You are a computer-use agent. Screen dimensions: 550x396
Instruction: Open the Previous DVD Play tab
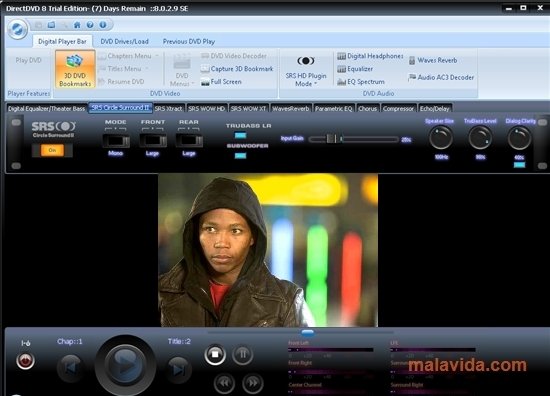pyautogui.click(x=189, y=41)
